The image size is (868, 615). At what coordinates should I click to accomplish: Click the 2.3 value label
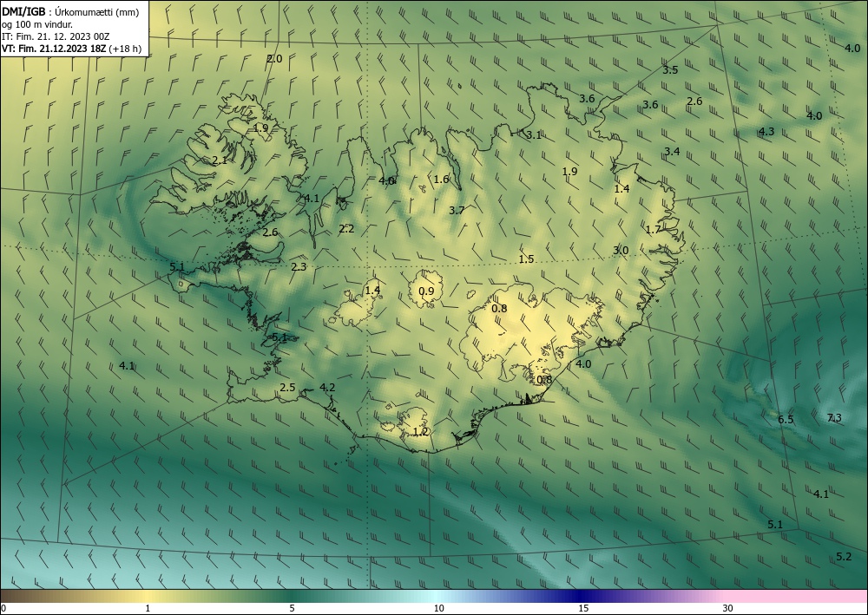click(299, 267)
